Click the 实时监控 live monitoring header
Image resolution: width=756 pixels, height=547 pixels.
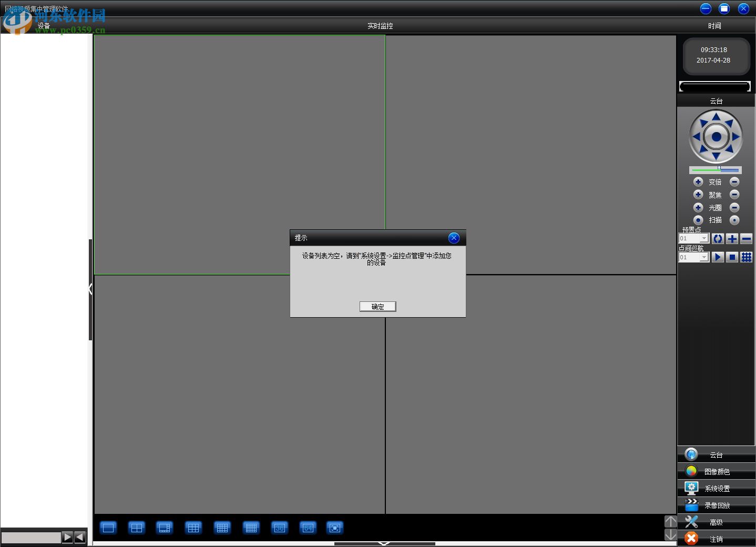coord(380,26)
